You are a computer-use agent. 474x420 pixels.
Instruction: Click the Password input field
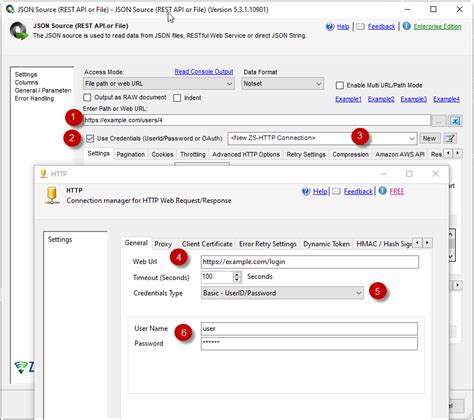point(309,344)
